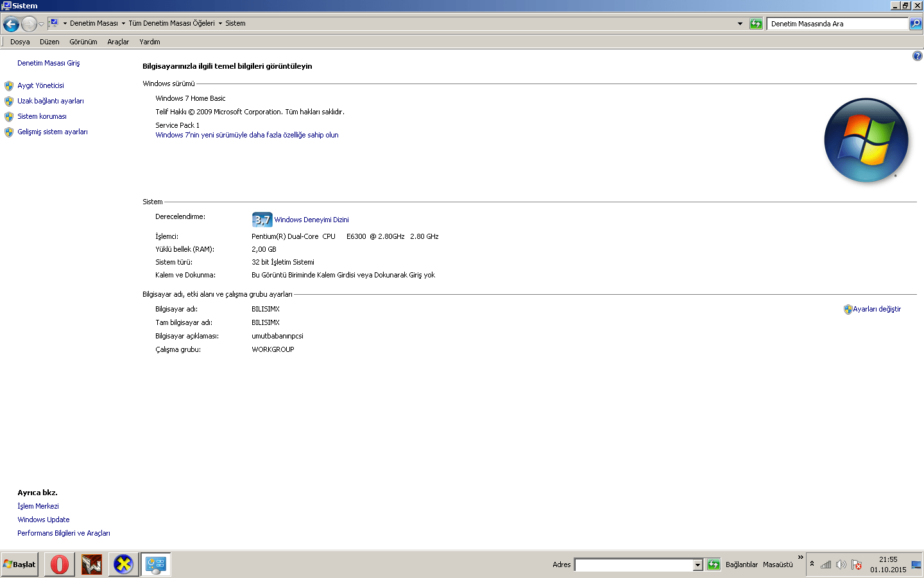Click the Denetim Masası breadcrumb
Viewport: 924px width, 578px height.
click(94, 23)
